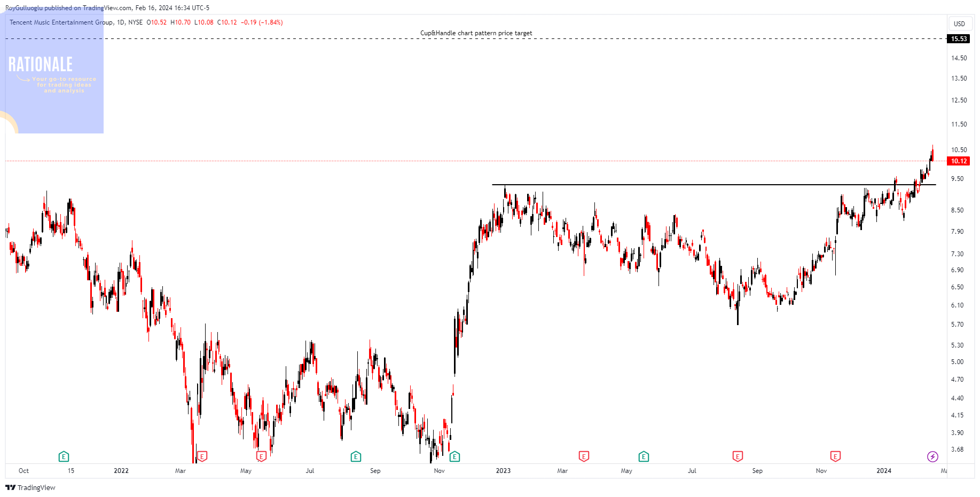Click the 2022 label on the time axis

click(121, 471)
